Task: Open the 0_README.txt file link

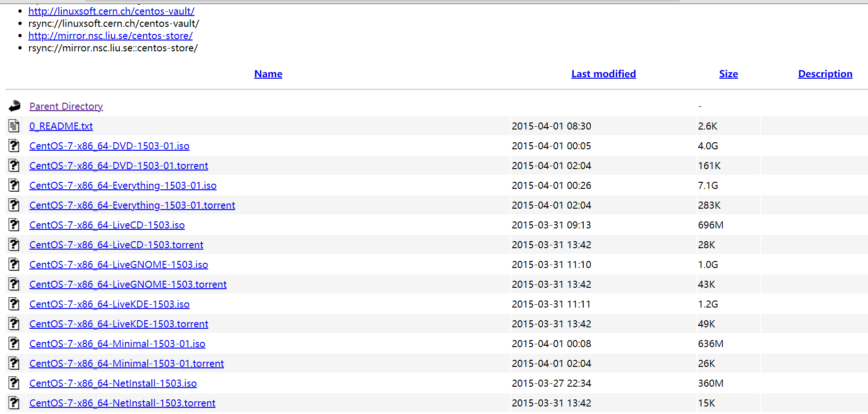Action: tap(61, 126)
